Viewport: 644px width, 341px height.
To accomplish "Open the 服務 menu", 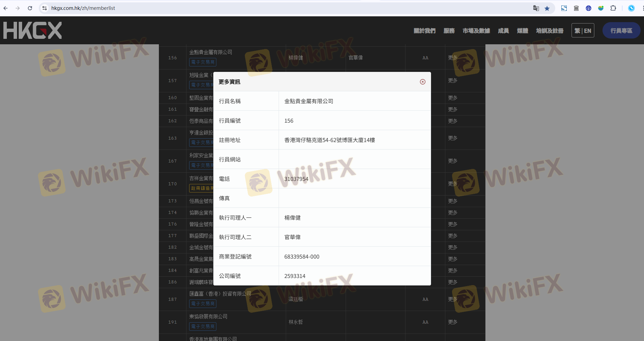I will click(449, 31).
